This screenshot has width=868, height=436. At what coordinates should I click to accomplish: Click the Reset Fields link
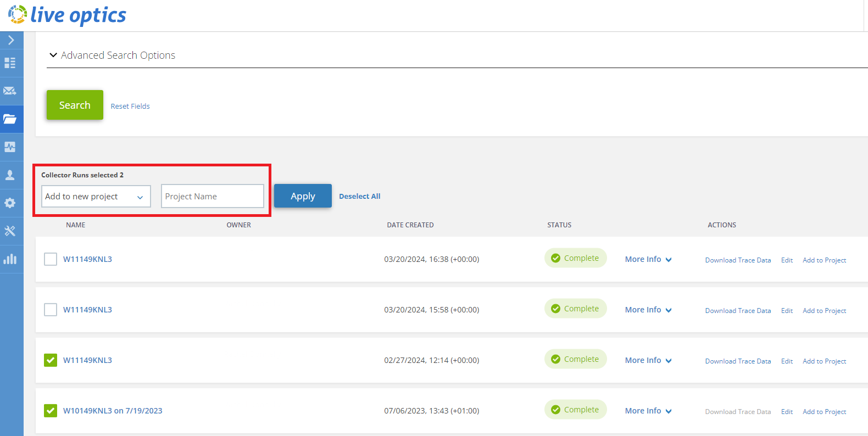pyautogui.click(x=130, y=107)
